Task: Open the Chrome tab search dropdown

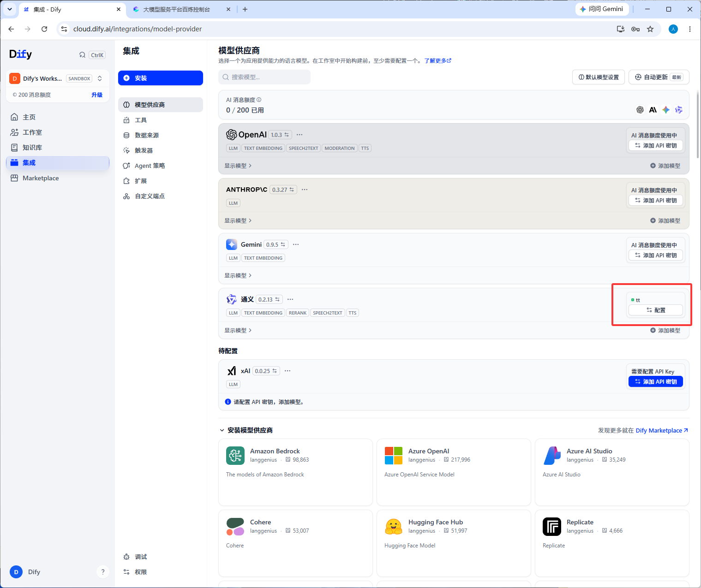Action: [9, 9]
